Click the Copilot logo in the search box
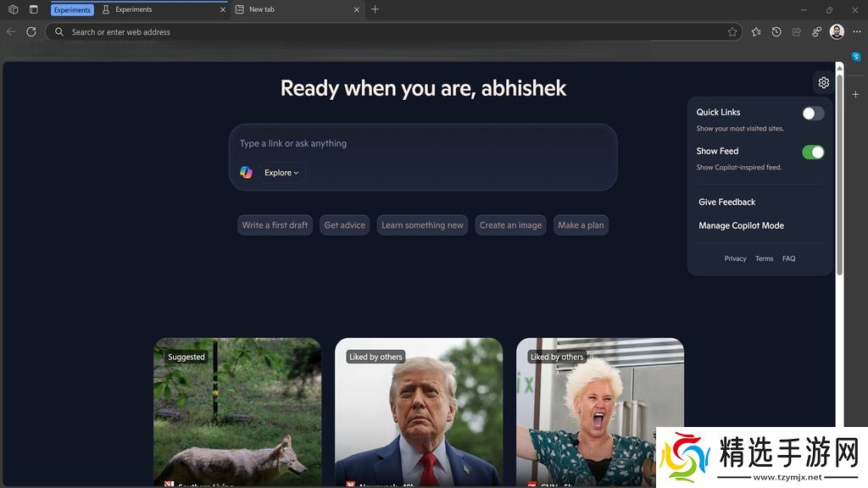 246,172
